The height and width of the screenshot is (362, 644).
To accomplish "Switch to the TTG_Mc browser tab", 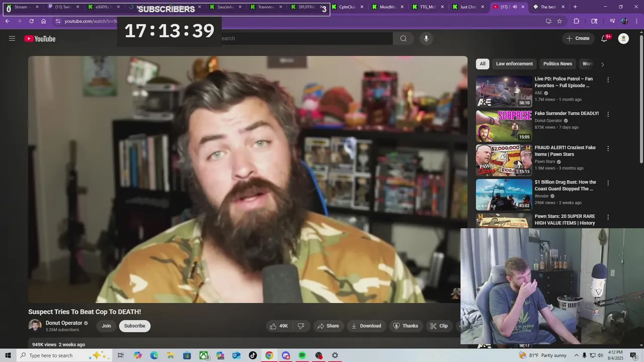I will (428, 7).
